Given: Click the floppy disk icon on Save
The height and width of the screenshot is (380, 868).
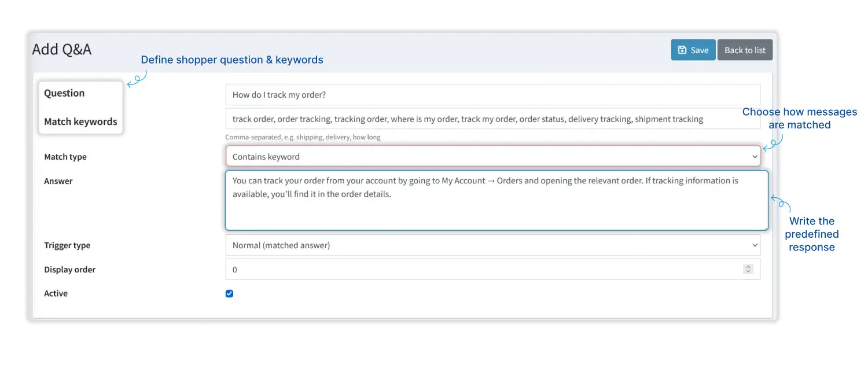Looking at the screenshot, I should (x=682, y=50).
